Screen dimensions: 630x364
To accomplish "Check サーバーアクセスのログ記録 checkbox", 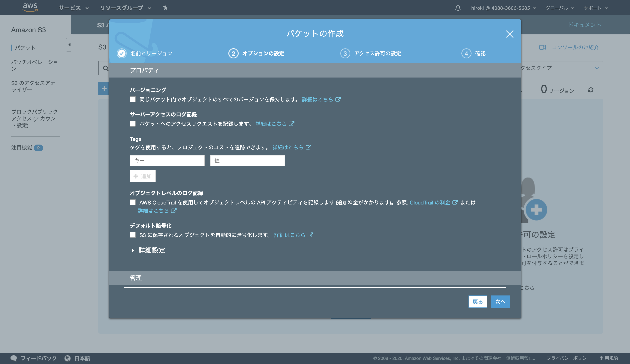I will pyautogui.click(x=133, y=124).
